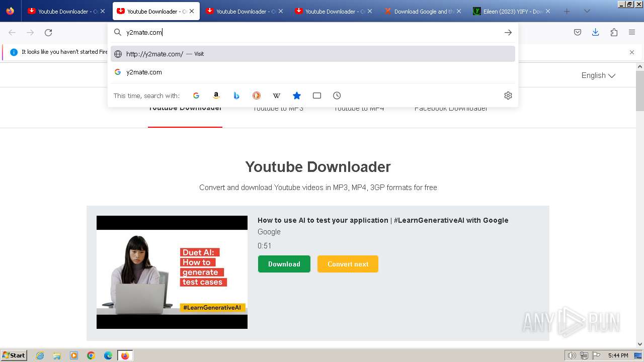Open a new tab with plus button
The width and height of the screenshot is (644, 362).
(x=567, y=11)
